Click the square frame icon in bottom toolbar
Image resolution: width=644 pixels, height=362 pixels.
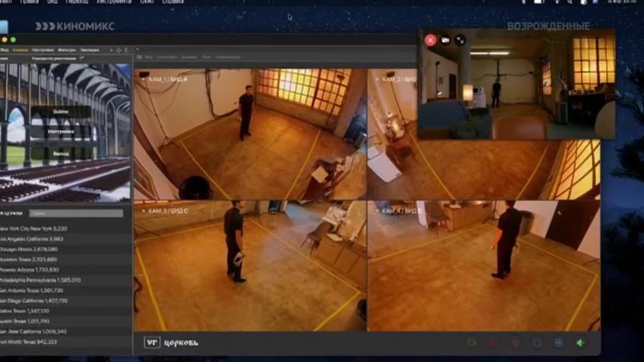pos(537,342)
